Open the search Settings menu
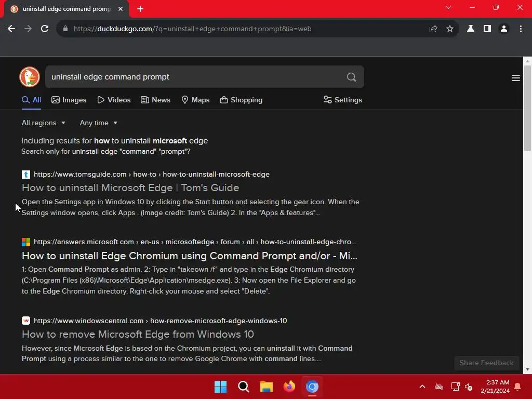Image resolution: width=532 pixels, height=399 pixels. pos(343,100)
